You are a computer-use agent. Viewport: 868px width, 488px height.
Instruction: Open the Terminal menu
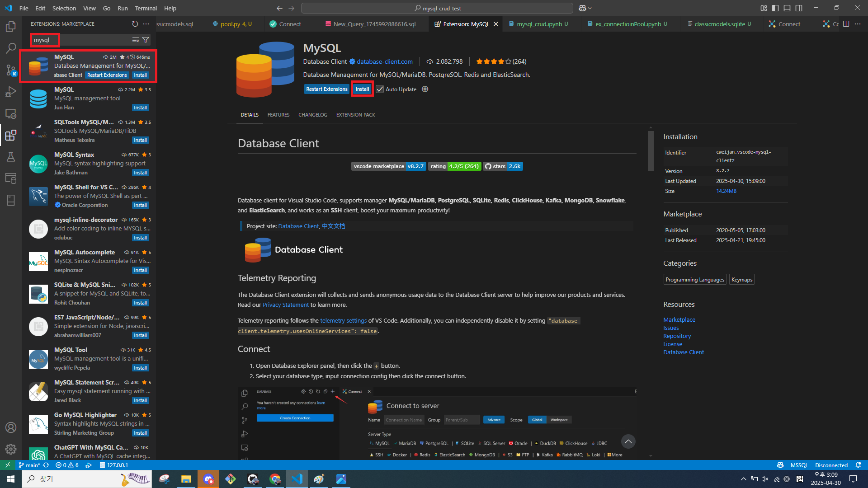pos(146,8)
